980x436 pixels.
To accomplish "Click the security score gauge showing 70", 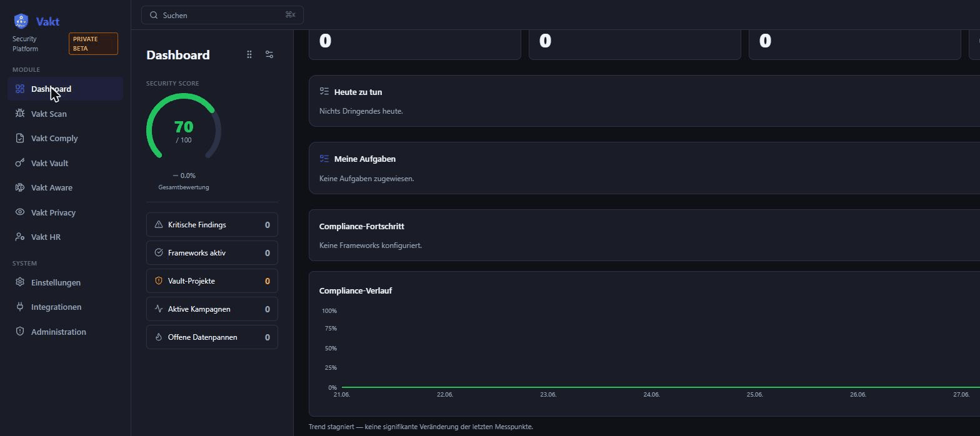I will 184,127.
